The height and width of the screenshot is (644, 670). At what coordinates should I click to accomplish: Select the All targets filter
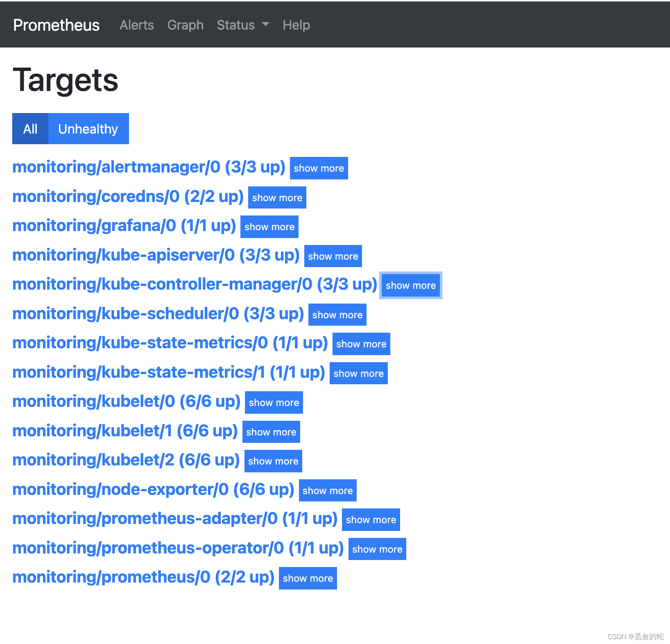click(30, 129)
